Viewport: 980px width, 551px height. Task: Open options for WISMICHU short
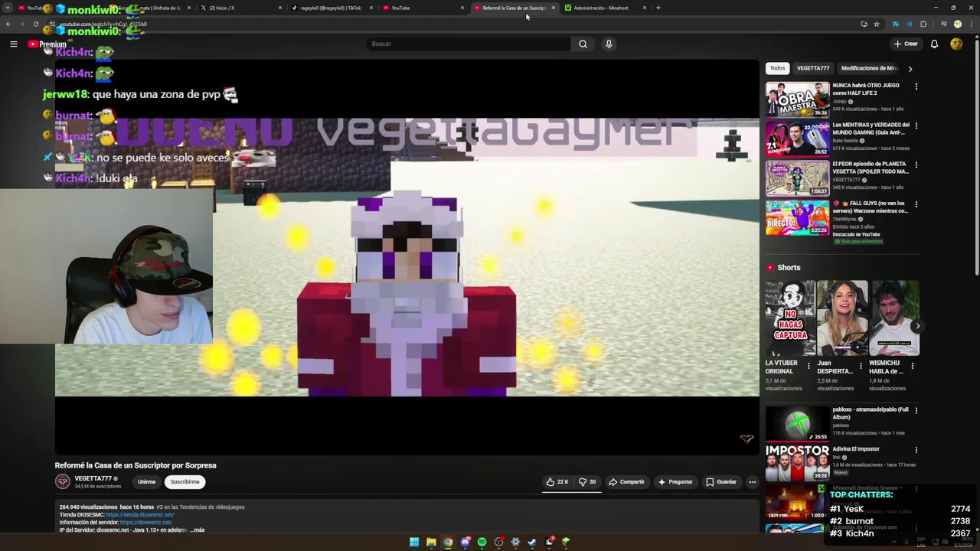pos(912,367)
